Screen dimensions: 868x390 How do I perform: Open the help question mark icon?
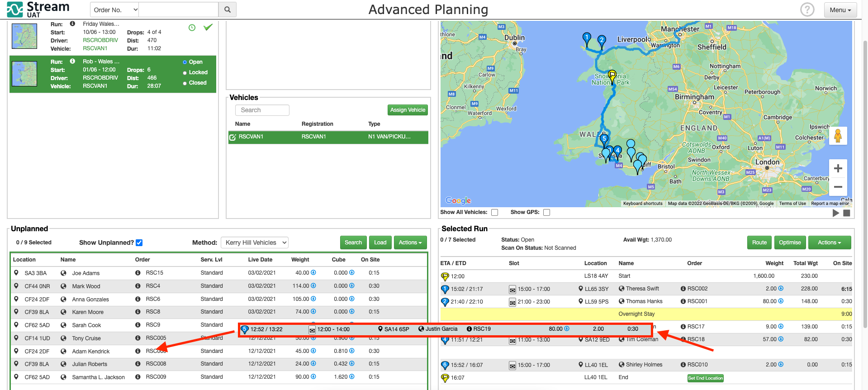807,10
